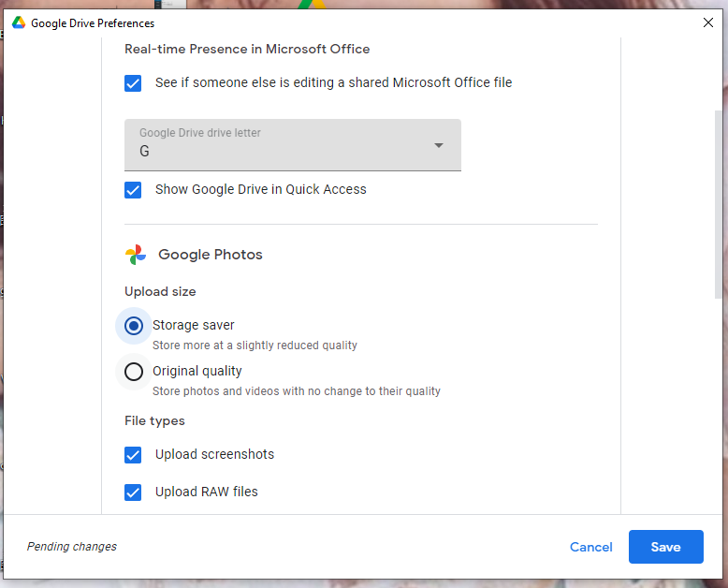
Task: Click the Pending changes status text
Action: pos(72,546)
